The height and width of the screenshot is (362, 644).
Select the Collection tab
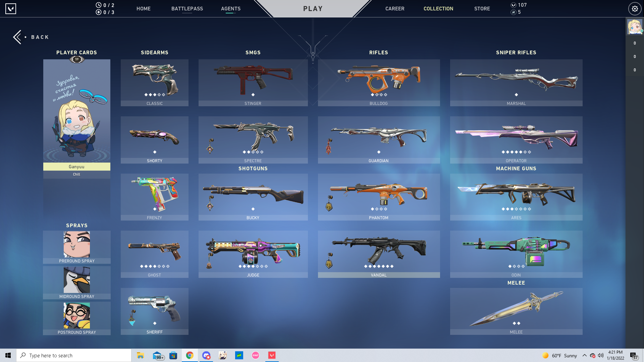coord(438,9)
